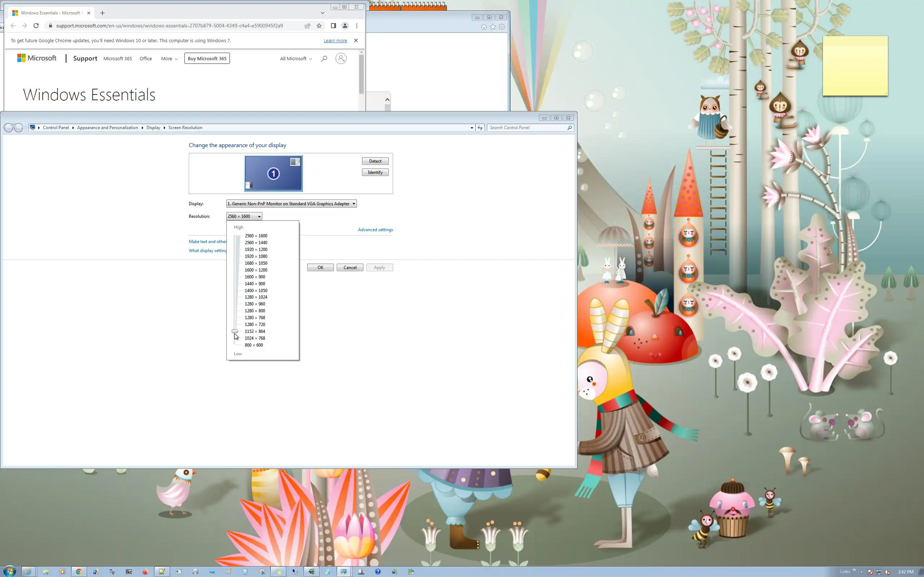Launch Internet Explorer from the taskbar
The width and height of the screenshot is (924, 577).
[x=28, y=571]
